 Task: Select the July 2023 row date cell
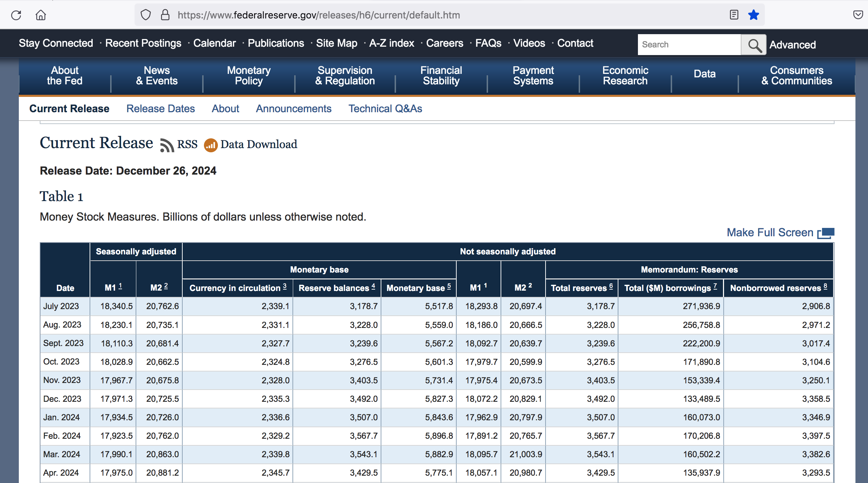[65, 306]
